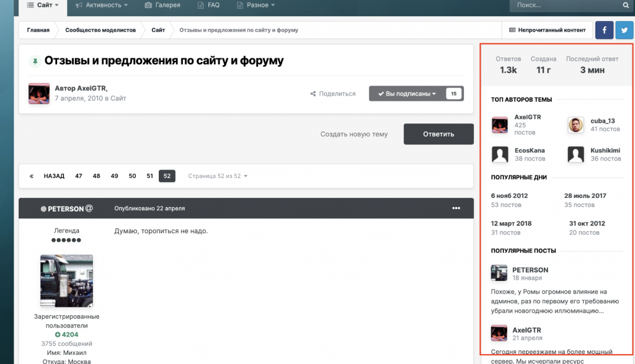The width and height of the screenshot is (635, 364).
Task: Open the Галерея tab
Action: 162,5
